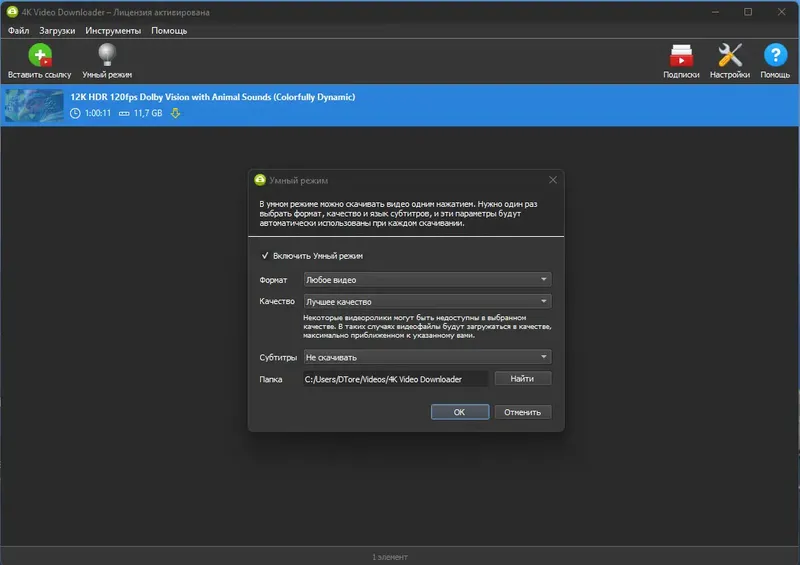Click the Отменить cancel button
800x565 pixels.
pos(522,412)
